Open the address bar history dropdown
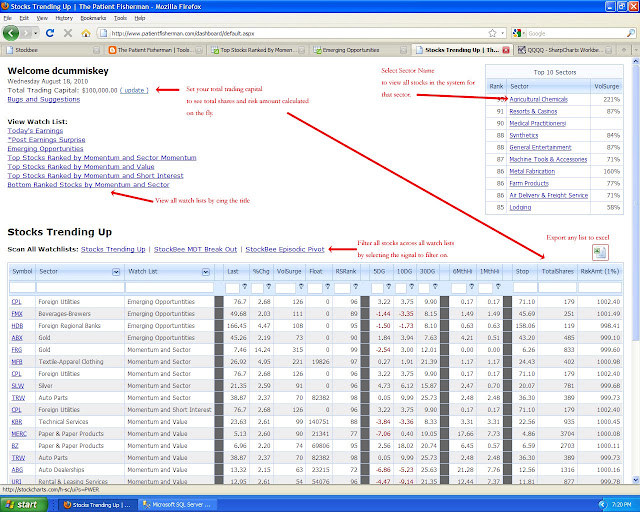Screen dimensions: 640x512 click(x=502, y=33)
